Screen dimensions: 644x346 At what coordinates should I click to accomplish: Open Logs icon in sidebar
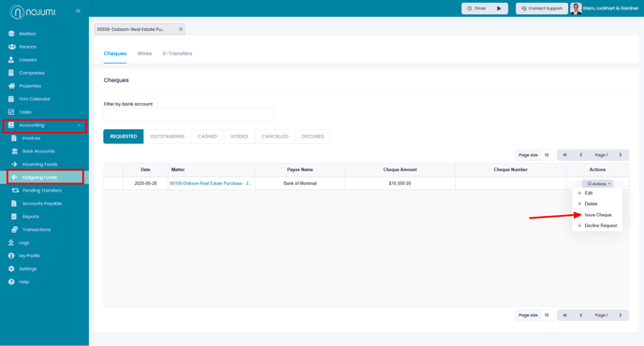pyautogui.click(x=11, y=243)
